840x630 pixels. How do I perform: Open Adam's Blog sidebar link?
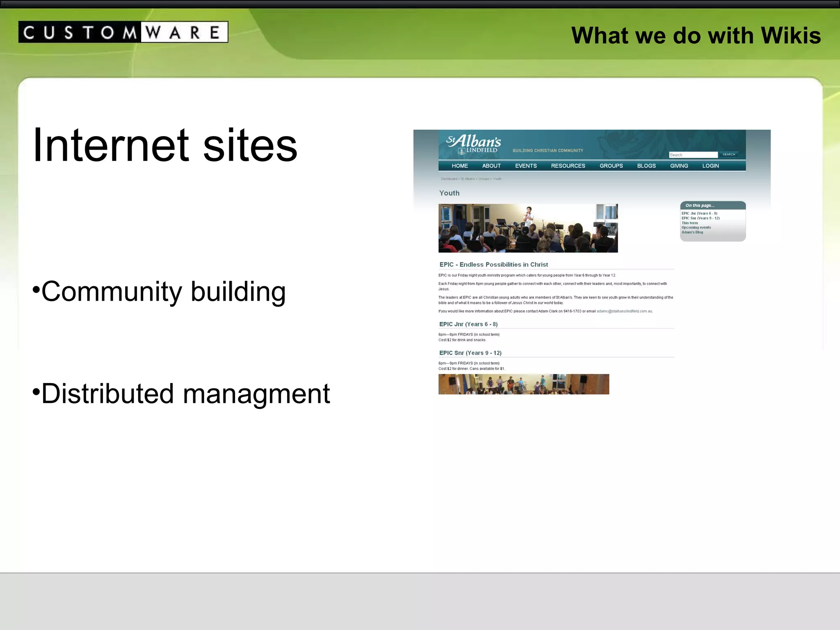692,232
